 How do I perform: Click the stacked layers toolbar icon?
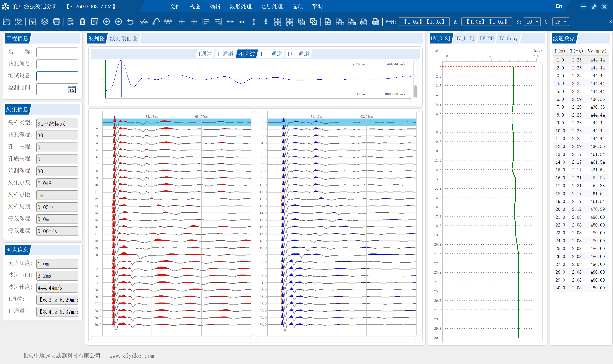tap(45, 22)
